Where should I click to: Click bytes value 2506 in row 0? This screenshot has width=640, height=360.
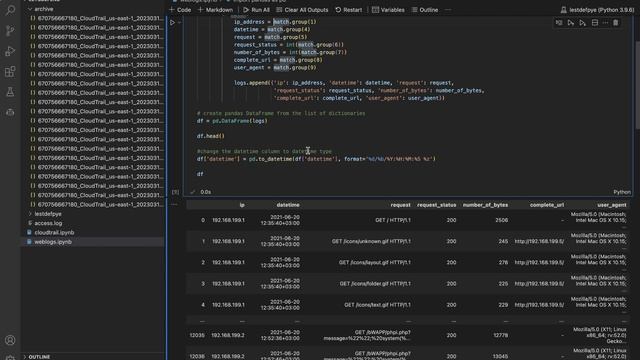pos(502,220)
